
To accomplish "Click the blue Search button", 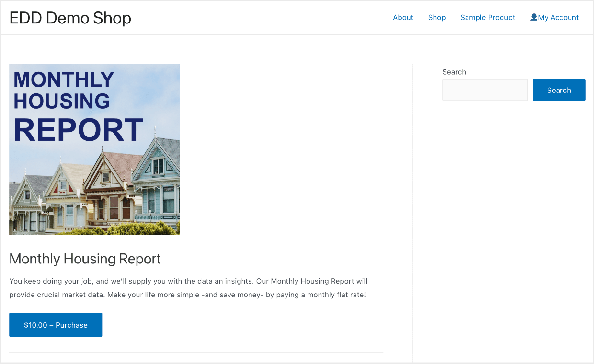I will pyautogui.click(x=559, y=90).
